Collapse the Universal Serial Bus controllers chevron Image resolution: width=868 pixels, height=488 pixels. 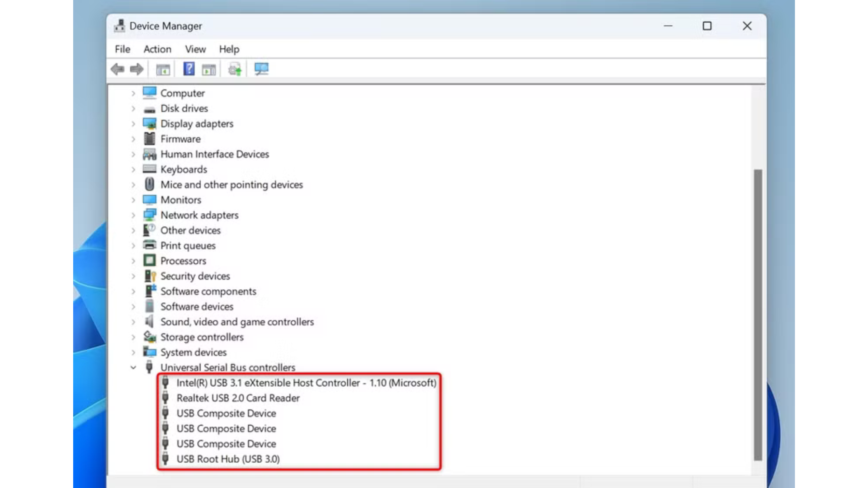tap(133, 367)
